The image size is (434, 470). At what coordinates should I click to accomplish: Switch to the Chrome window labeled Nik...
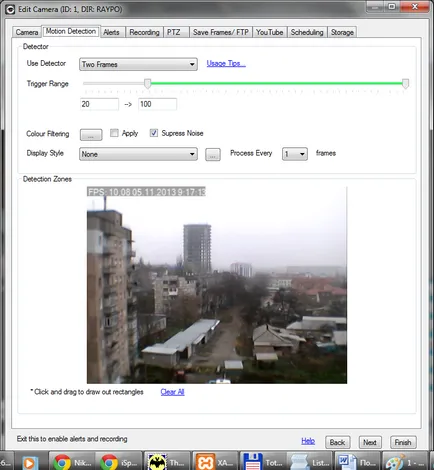(x=72, y=463)
